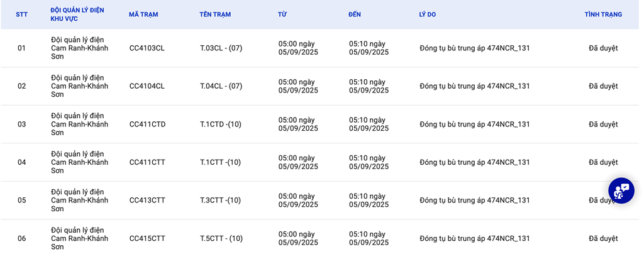Select station code CC4104CL
Image resolution: width=644 pixels, height=254 pixels.
[x=147, y=86]
